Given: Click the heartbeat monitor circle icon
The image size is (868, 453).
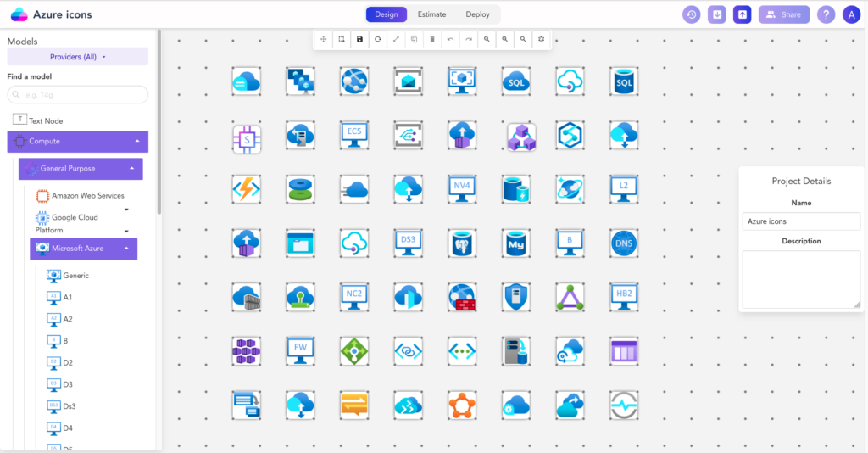Looking at the screenshot, I should (624, 405).
